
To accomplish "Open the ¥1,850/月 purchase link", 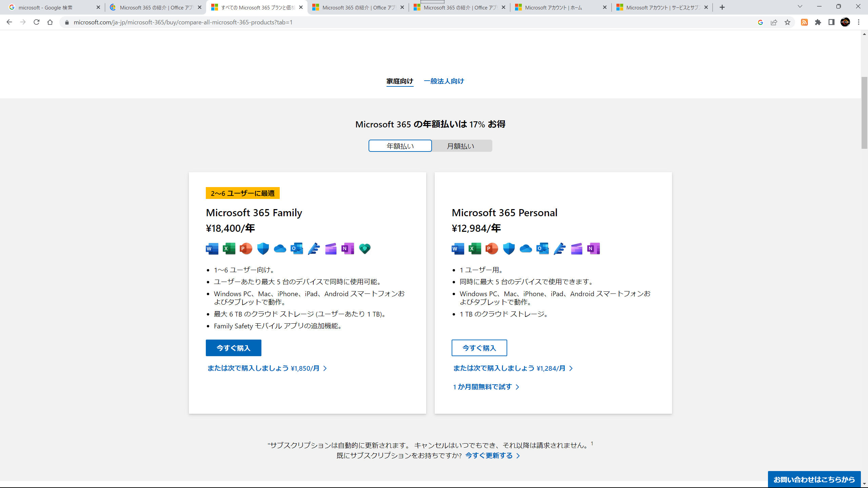I will [267, 368].
